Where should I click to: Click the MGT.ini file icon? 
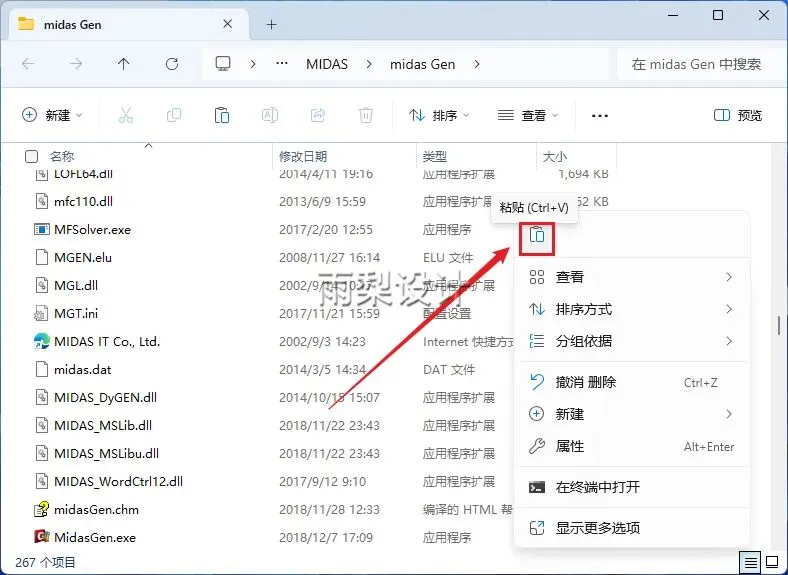41,314
